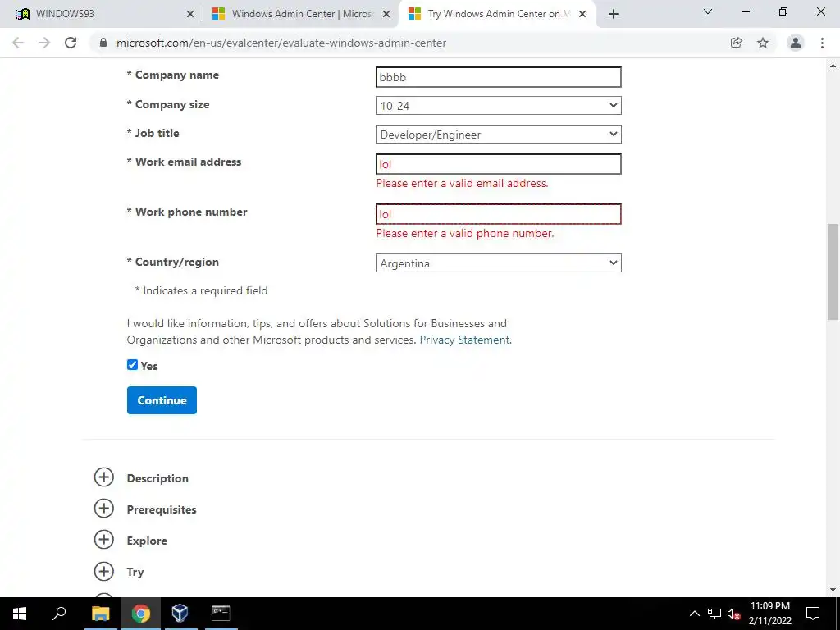This screenshot has height=630, width=840.
Task: Switch to Windows Admin Center | Microsoft tab
Action: 302,14
